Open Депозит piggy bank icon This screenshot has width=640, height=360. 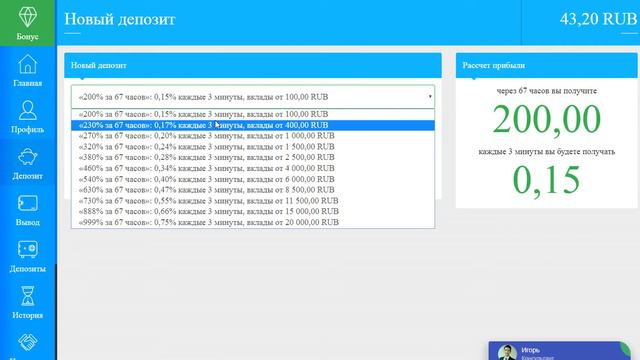(27, 157)
